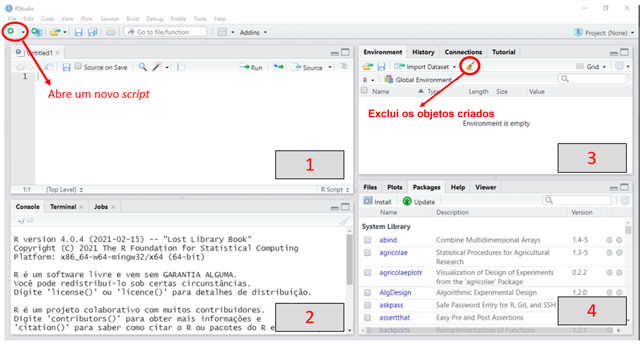Enable the agricolaeplotr package checkbox
The width and height of the screenshot is (644, 344).
pyautogui.click(x=368, y=272)
